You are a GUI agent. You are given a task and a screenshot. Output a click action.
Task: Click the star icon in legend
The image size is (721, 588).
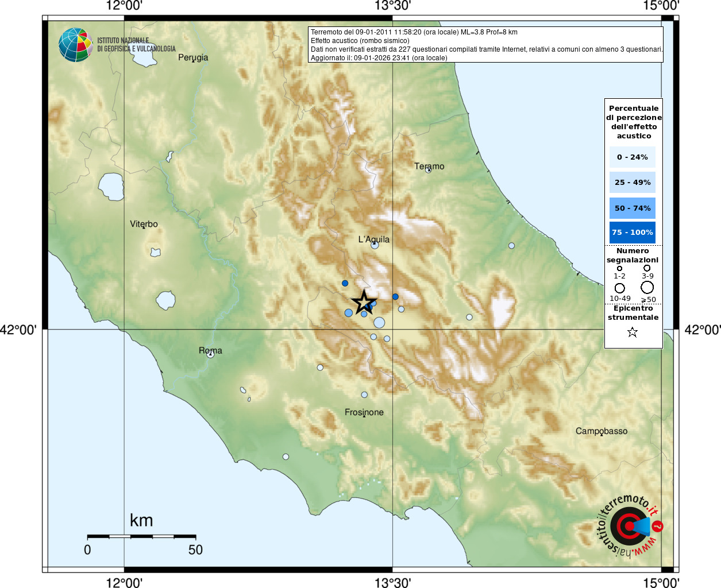(x=633, y=332)
